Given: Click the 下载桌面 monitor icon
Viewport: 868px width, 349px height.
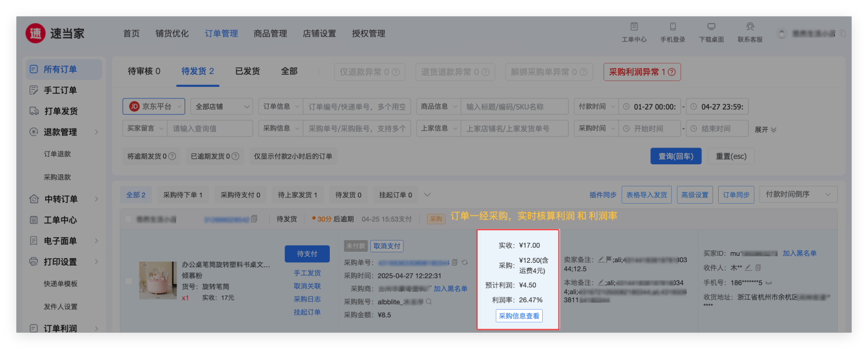Looking at the screenshot, I should click(711, 27).
